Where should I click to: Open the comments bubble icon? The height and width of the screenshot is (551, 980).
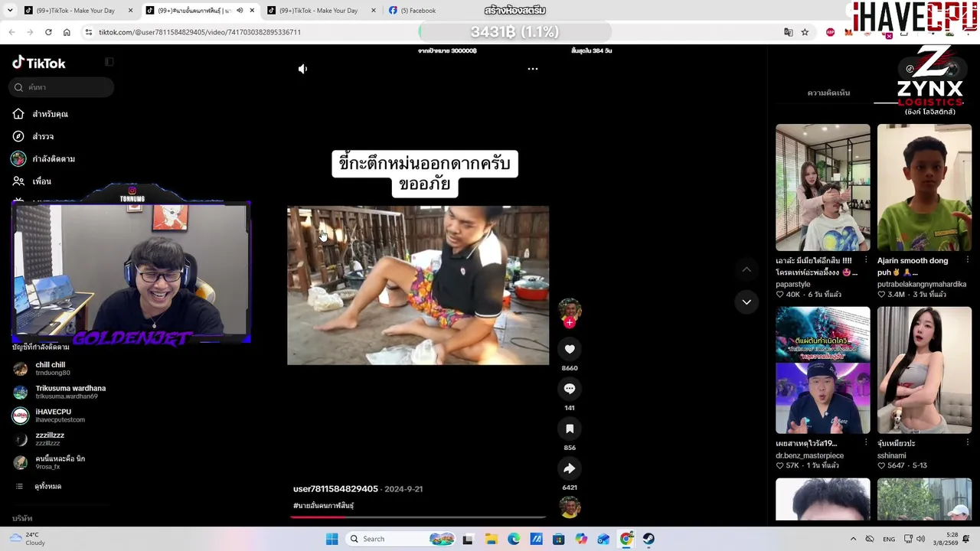[x=570, y=389]
